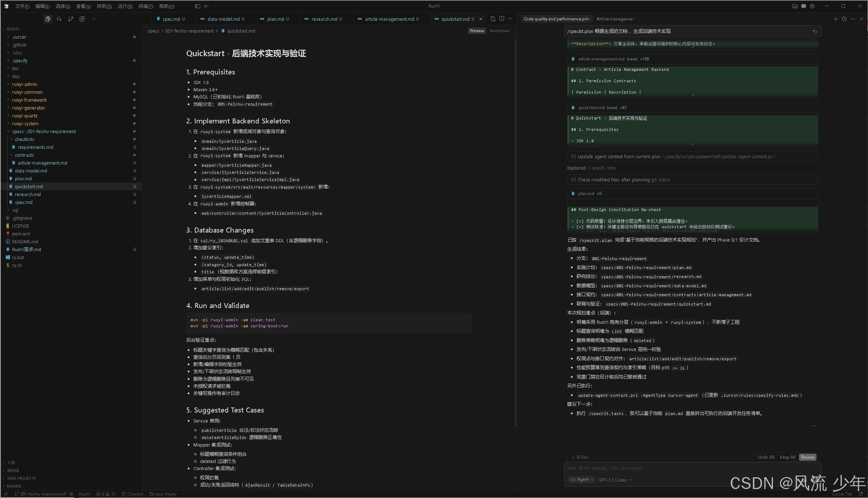Open the Agent mode dropdown

coord(582,479)
